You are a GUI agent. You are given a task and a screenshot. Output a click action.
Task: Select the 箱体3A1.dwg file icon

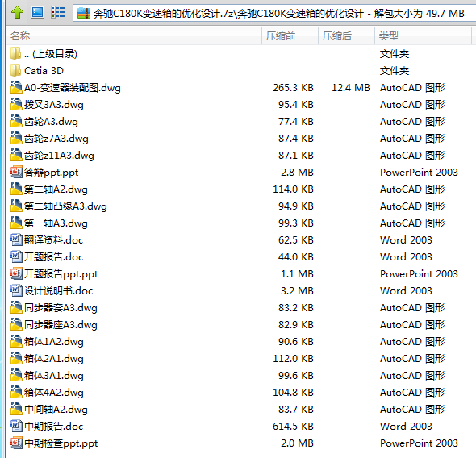16,375
